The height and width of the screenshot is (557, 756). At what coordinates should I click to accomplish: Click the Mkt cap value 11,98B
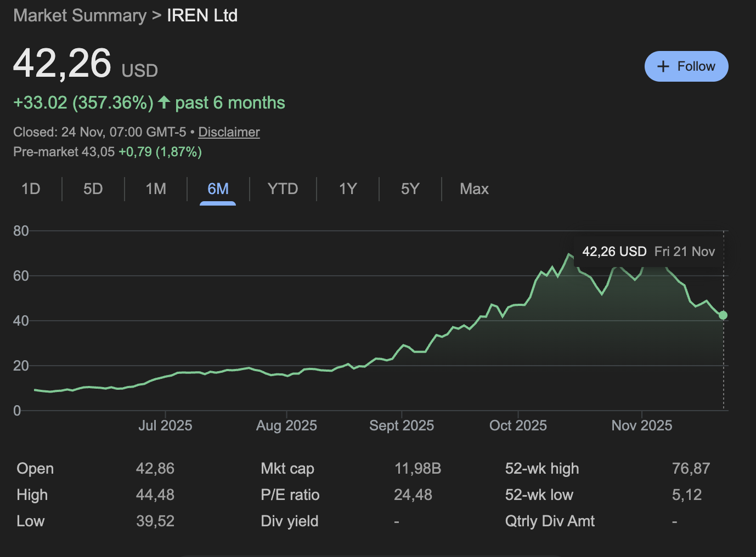(x=418, y=469)
